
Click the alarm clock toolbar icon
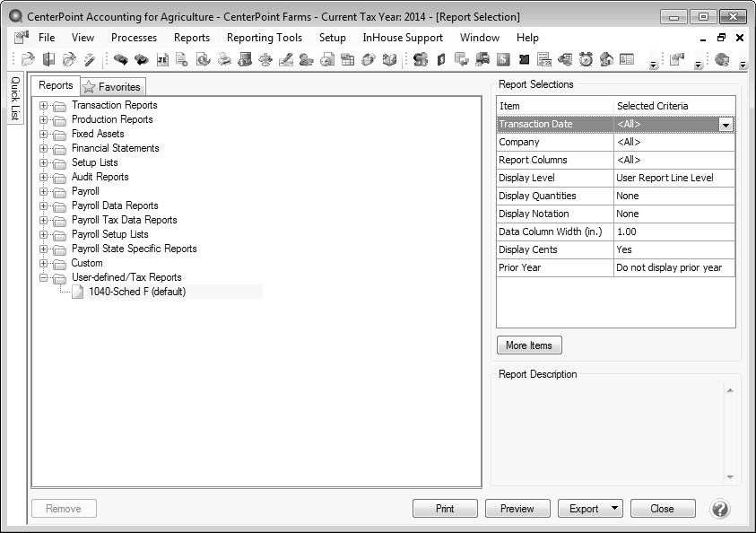pos(586,59)
